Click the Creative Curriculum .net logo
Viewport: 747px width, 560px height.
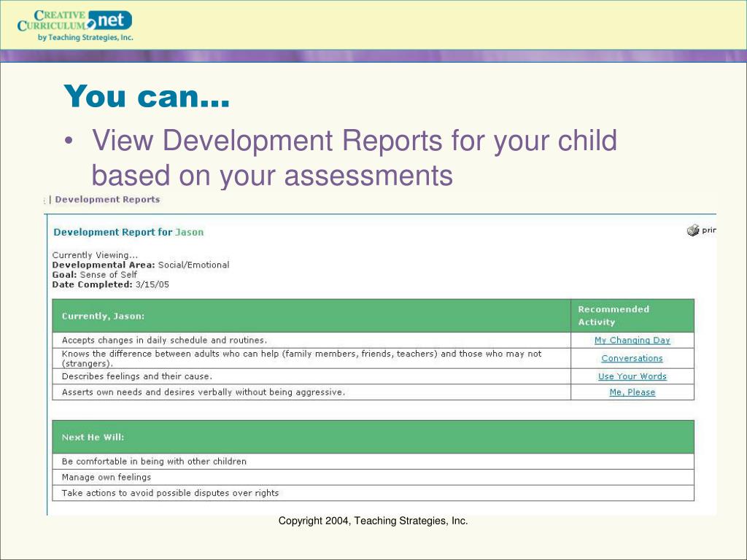[75, 26]
